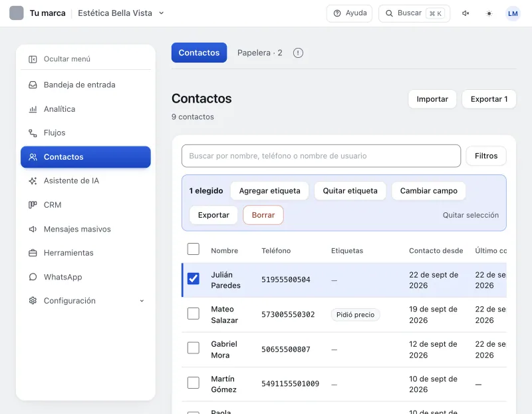Viewport: 532px width, 414px height.
Task: Focus the contact search input field
Action: tap(321, 156)
